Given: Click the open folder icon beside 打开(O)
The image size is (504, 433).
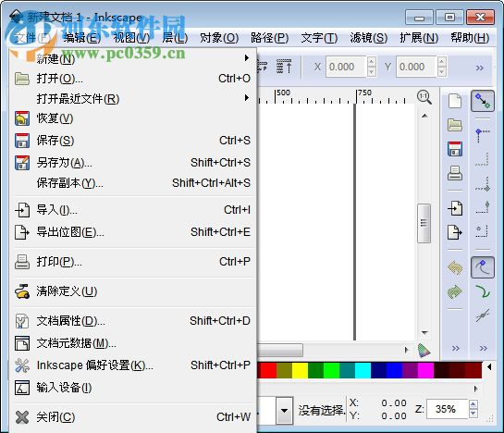Looking at the screenshot, I should click(22, 79).
